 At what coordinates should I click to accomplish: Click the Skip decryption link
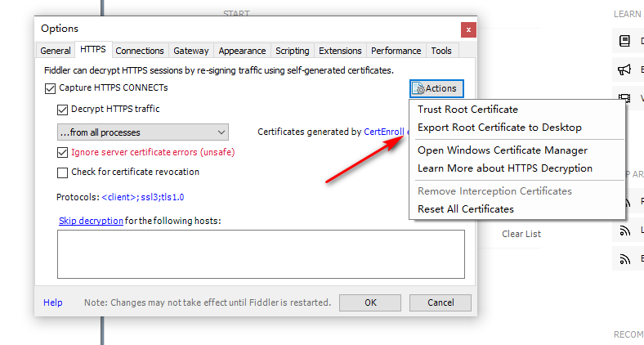pyautogui.click(x=91, y=221)
